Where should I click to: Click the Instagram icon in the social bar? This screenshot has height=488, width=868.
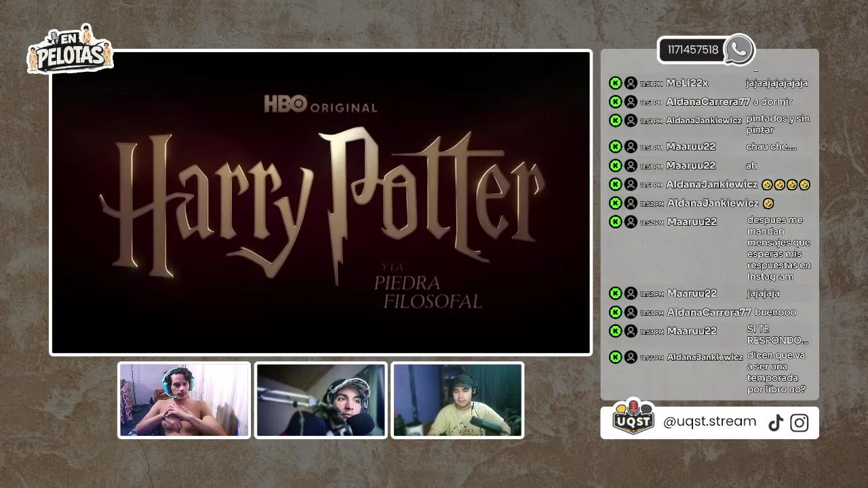(800, 423)
